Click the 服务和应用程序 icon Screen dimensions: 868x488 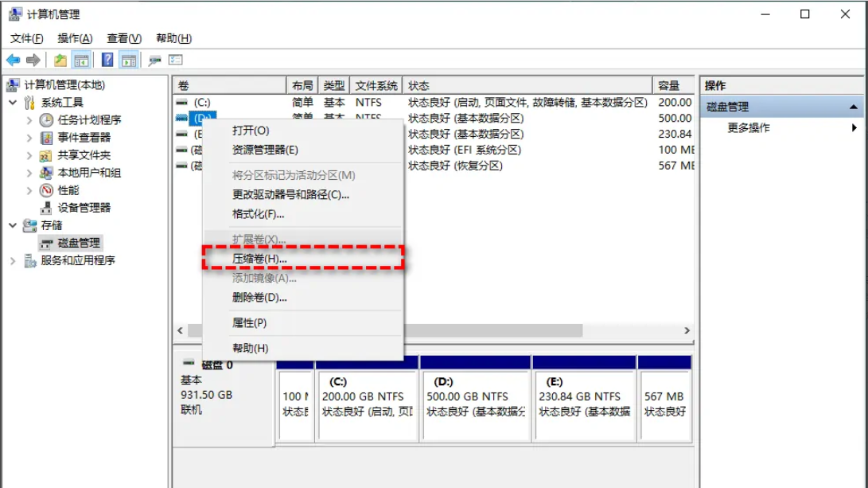click(30, 260)
